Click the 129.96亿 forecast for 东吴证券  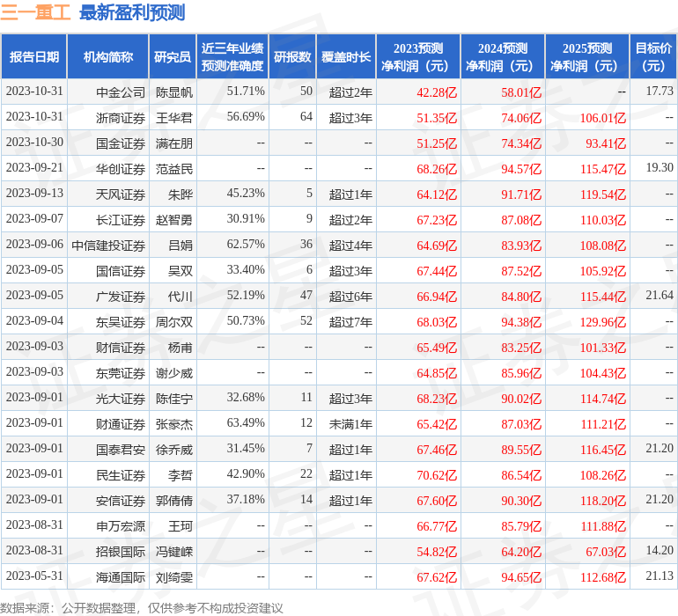click(603, 321)
